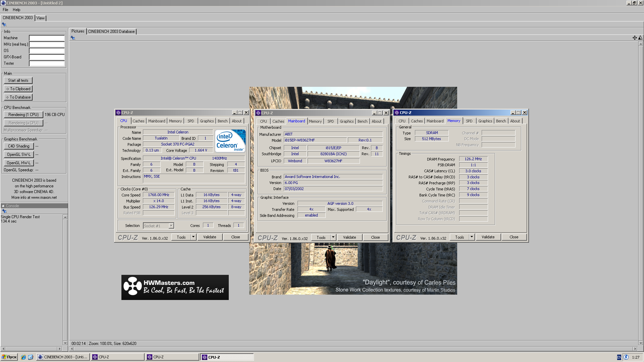Open Internet Explorer from quick launch
The image size is (644, 362).
point(23,357)
